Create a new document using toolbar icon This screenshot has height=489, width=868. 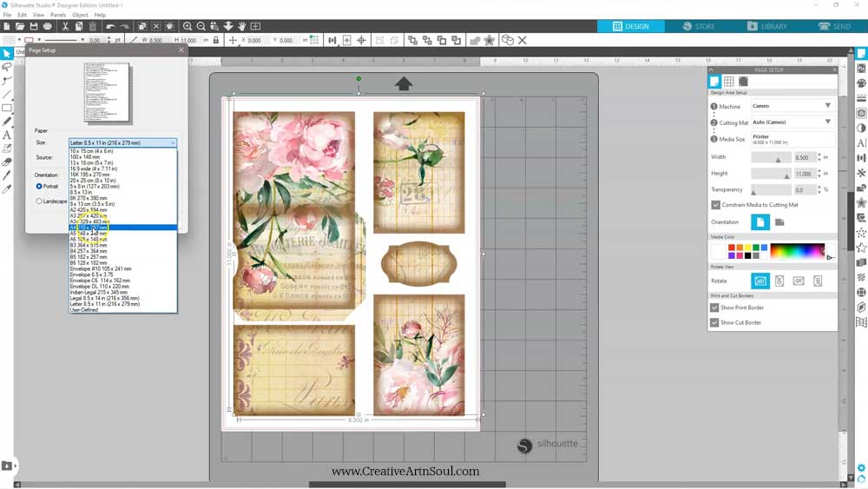tap(7, 26)
